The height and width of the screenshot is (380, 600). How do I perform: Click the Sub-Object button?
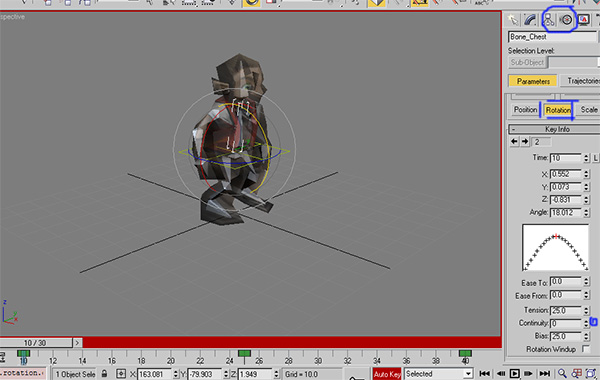(x=527, y=62)
